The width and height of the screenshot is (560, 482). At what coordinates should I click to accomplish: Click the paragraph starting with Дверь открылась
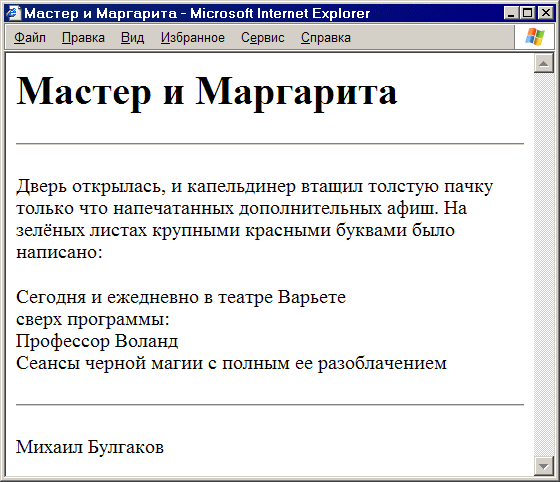pyautogui.click(x=254, y=219)
